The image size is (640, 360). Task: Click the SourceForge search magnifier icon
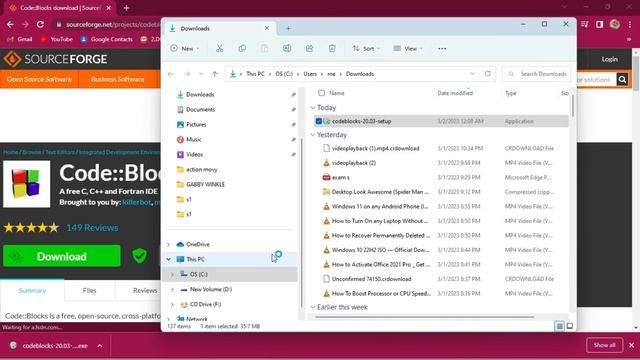[622, 79]
